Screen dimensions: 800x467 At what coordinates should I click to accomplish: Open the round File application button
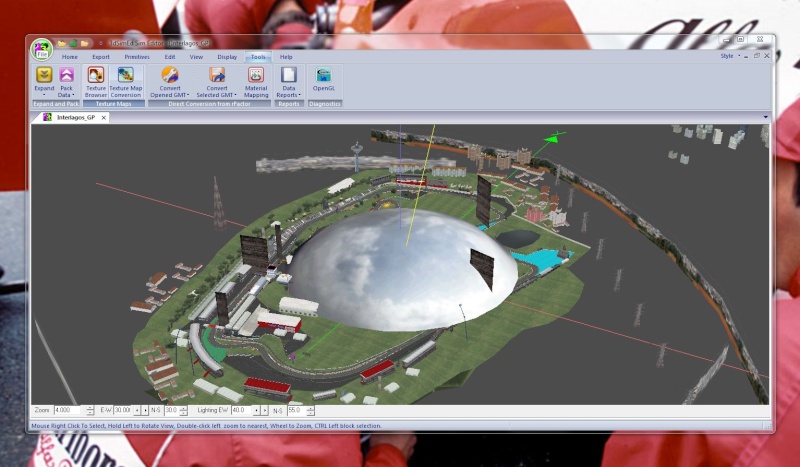(x=41, y=50)
